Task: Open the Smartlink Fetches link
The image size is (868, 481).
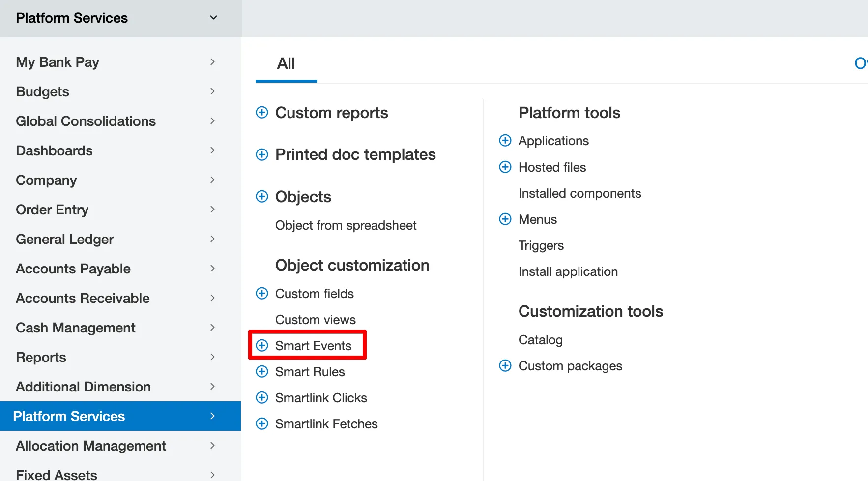Action: click(326, 424)
